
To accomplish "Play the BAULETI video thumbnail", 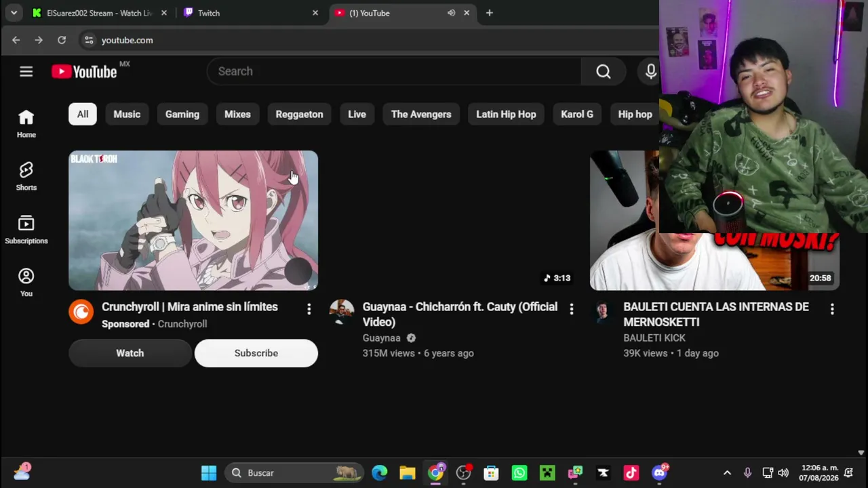I will (715, 220).
